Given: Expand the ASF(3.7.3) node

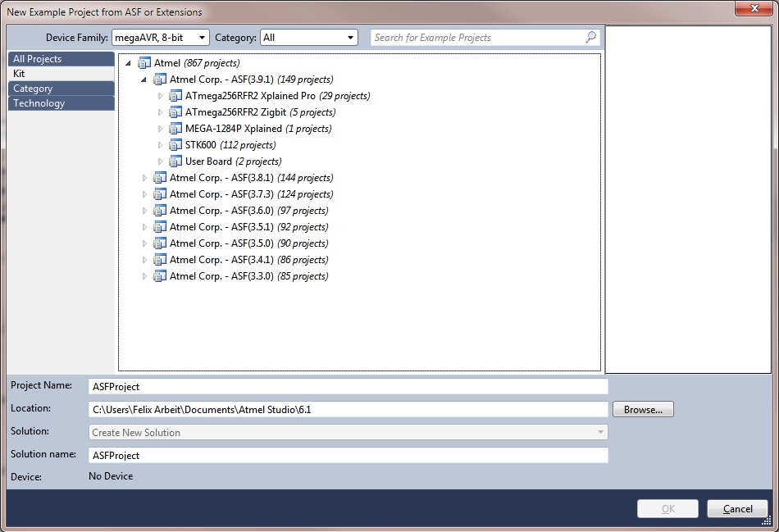Looking at the screenshot, I should tap(144, 194).
